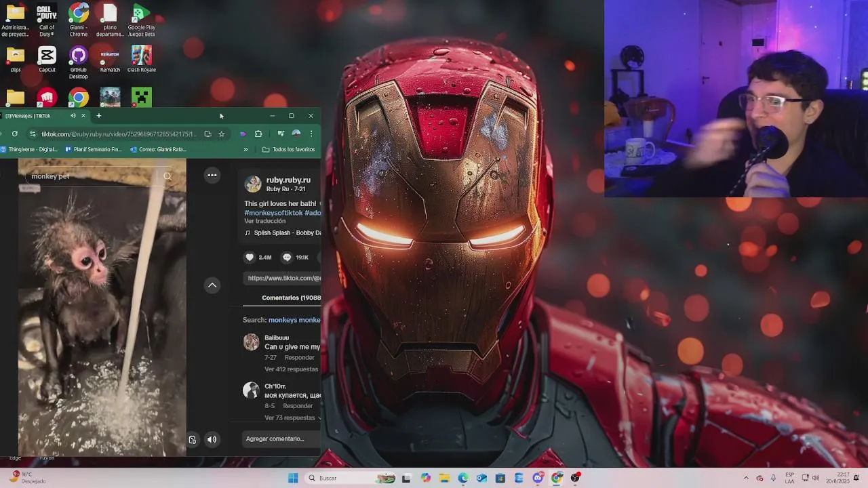Open the three-dot options on the video
The image size is (868, 488).
pos(212,176)
